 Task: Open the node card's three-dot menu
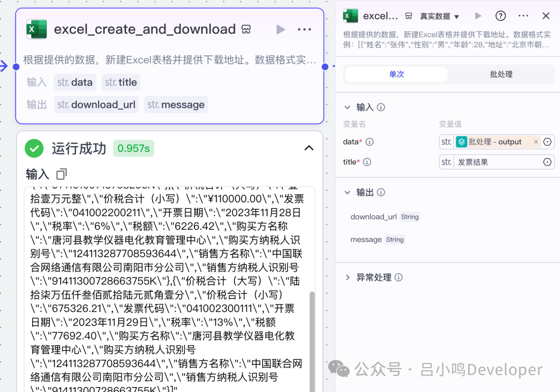coord(304,29)
